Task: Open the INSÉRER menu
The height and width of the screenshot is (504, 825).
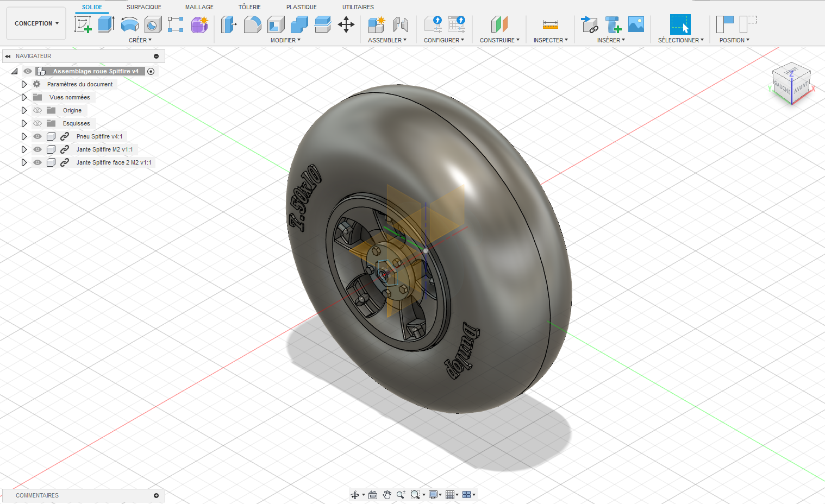Action: pos(611,40)
